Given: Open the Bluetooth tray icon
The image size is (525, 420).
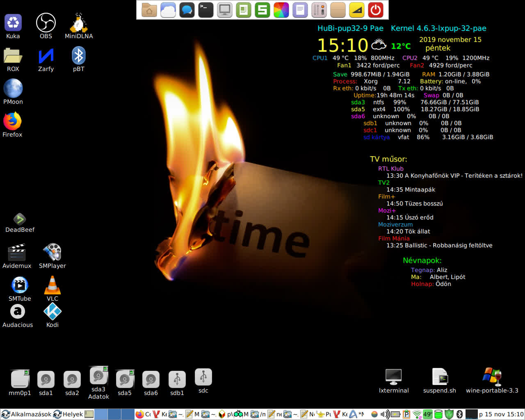Looking at the screenshot, I should tap(459, 414).
